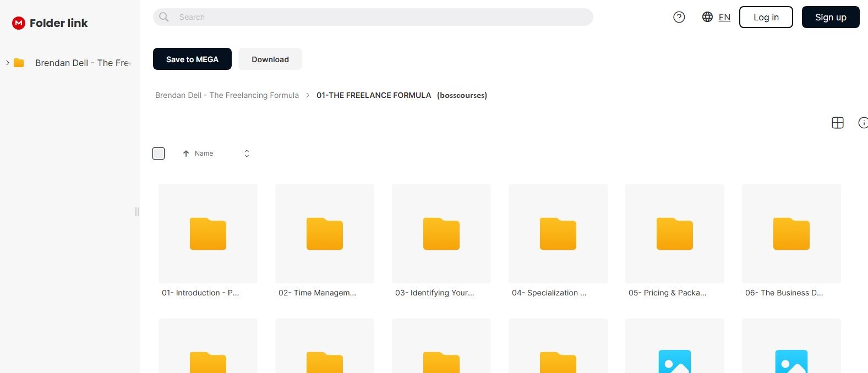Toggle ascending sort arrow beside Name

[x=186, y=153]
